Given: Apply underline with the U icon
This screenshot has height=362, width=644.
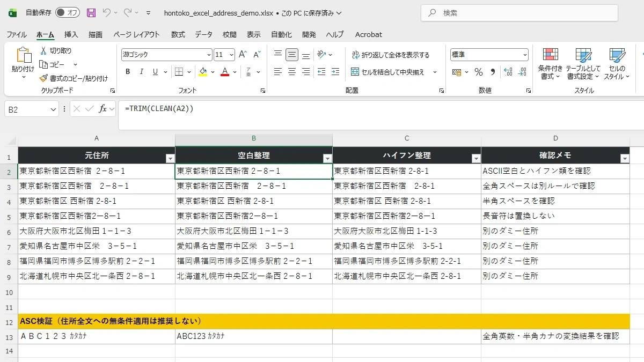Looking at the screenshot, I should pyautogui.click(x=155, y=72).
